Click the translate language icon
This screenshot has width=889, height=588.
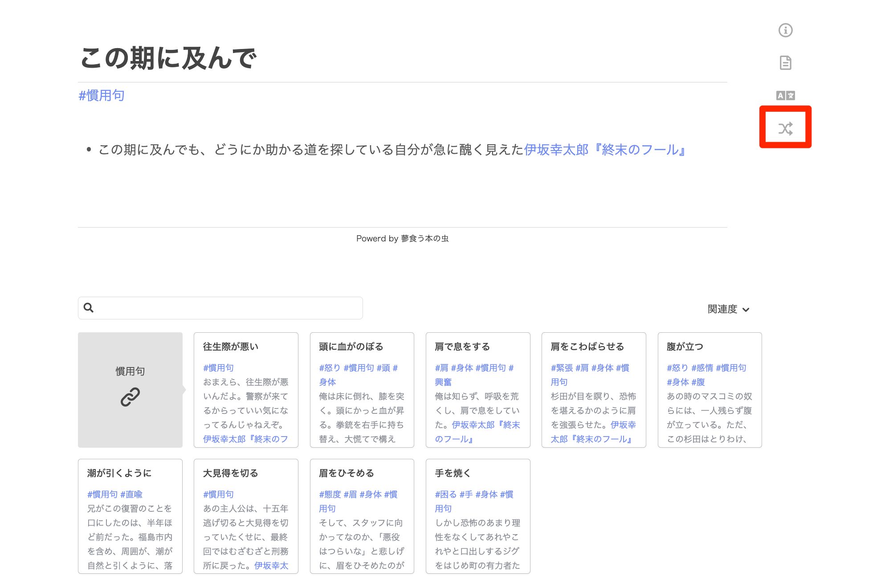(x=785, y=95)
